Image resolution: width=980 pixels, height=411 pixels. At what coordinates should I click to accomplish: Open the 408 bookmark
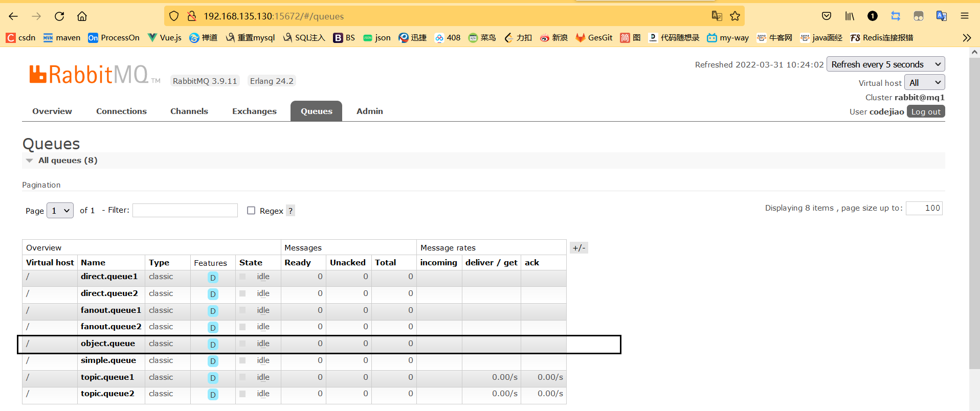[x=448, y=38]
